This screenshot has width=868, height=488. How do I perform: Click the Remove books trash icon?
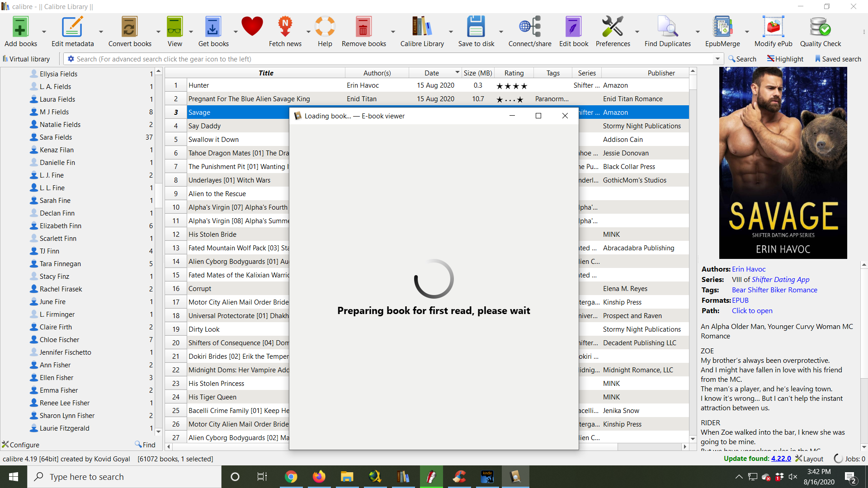(363, 28)
